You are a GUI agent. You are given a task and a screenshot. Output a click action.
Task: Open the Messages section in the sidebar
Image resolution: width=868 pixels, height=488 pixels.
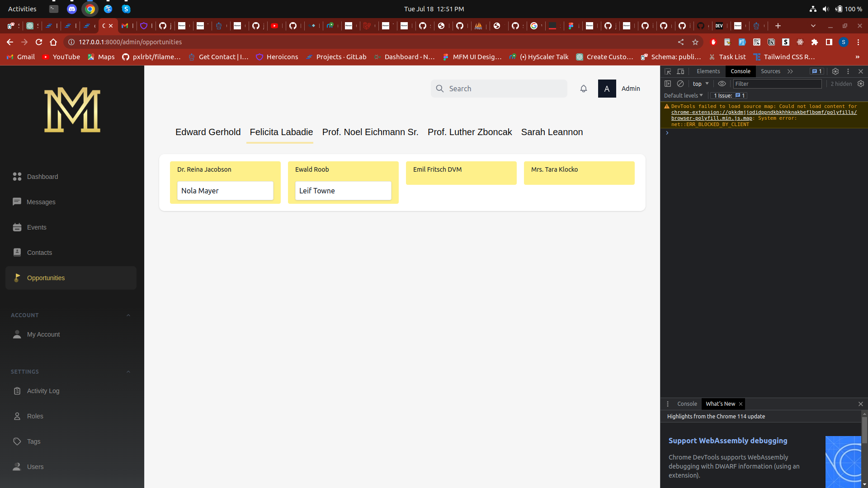pyautogui.click(x=41, y=202)
